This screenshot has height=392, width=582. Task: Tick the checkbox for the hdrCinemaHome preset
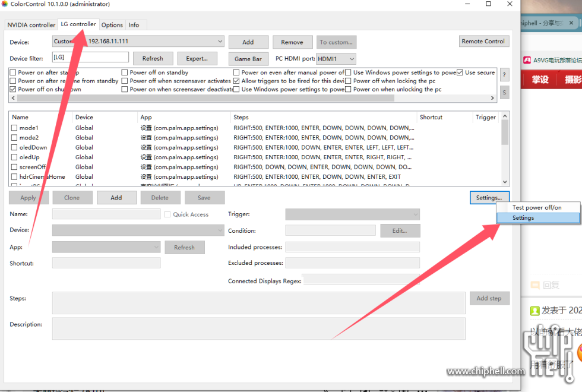coord(14,177)
